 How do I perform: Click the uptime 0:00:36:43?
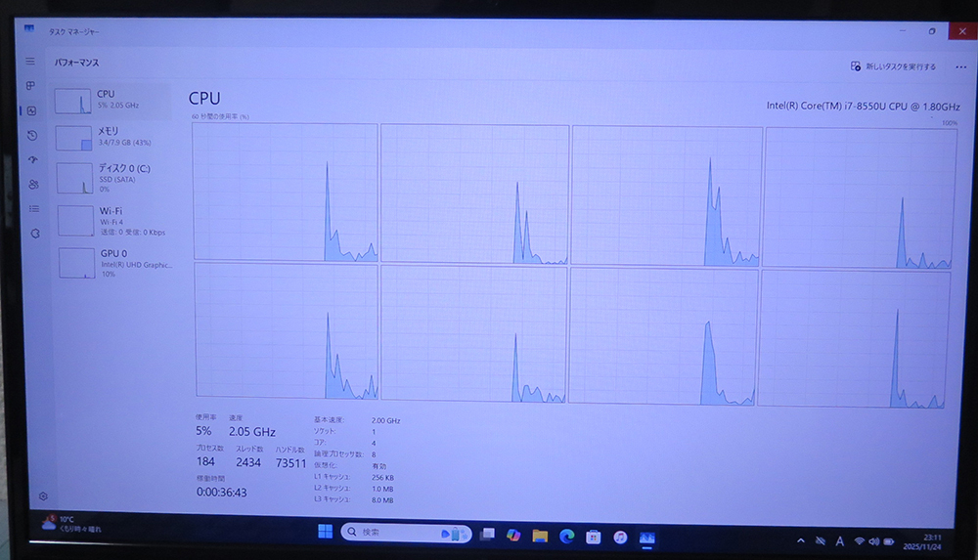pyautogui.click(x=221, y=492)
